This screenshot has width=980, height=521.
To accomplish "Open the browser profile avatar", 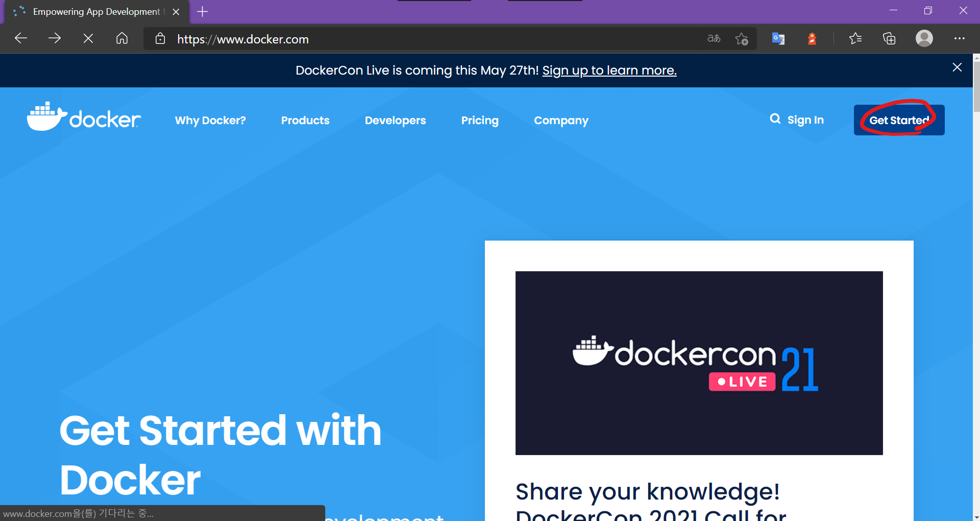I will click(924, 38).
